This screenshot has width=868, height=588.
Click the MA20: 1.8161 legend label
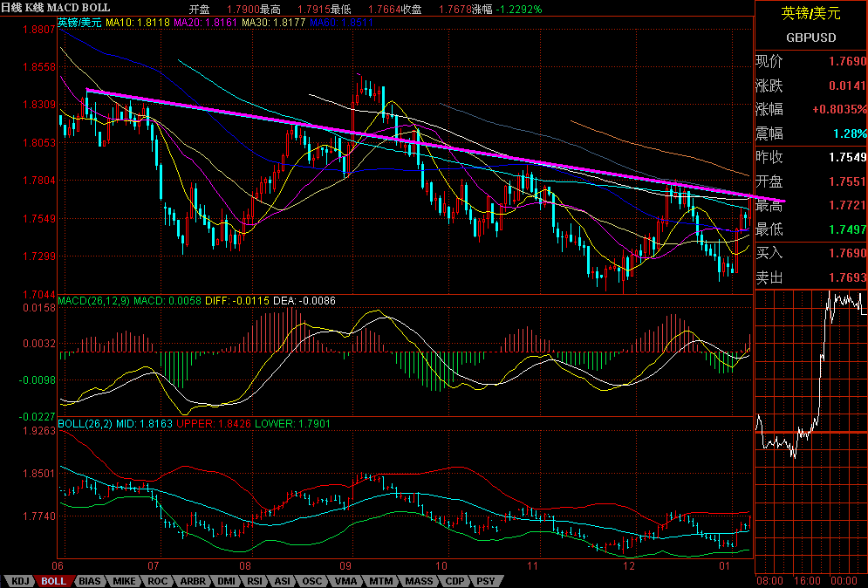click(205, 23)
